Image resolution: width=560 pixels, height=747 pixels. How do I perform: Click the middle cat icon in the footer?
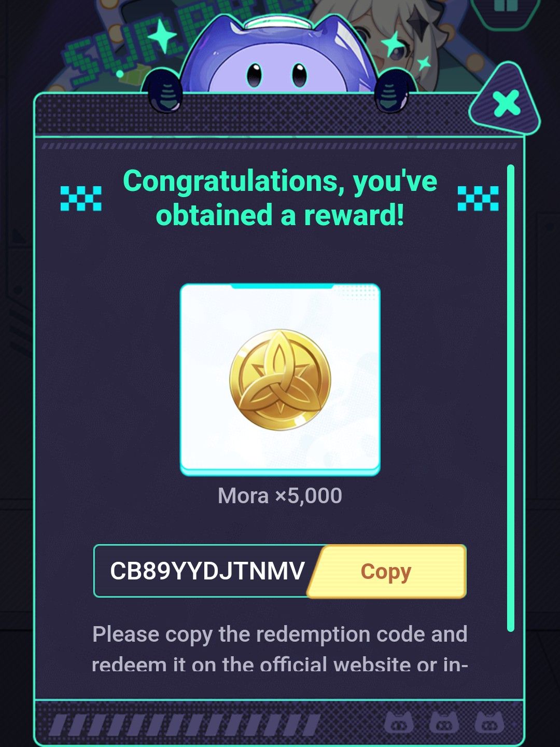[x=444, y=722]
